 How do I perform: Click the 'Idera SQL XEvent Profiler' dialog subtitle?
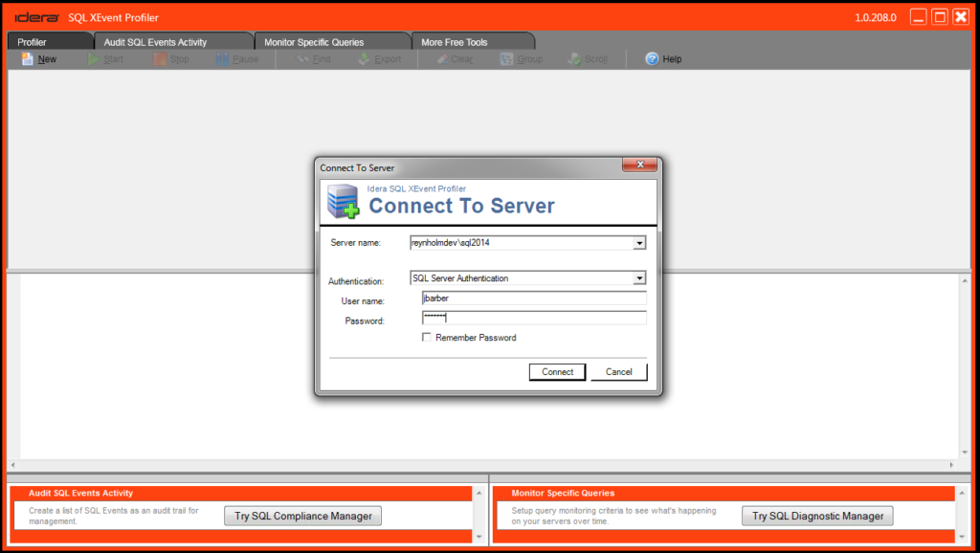point(416,188)
